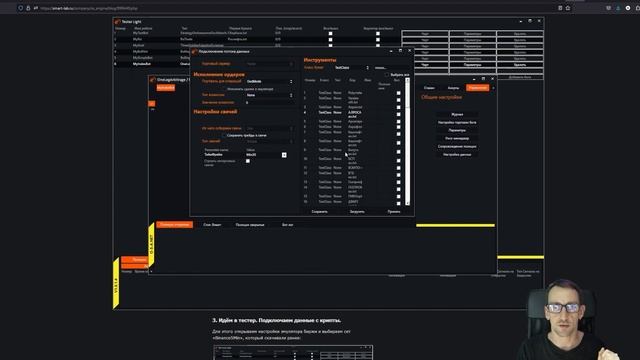Click article heading '3. Идём в тестер'

[x=277, y=321]
